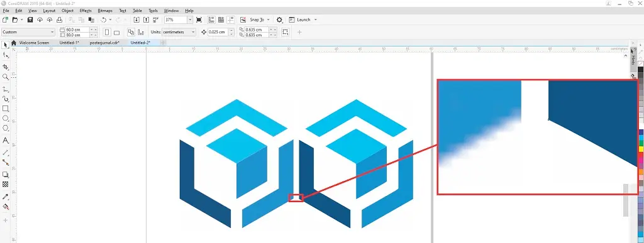Select the Shape tool
Viewport: 644px width, 243px height.
(5, 55)
